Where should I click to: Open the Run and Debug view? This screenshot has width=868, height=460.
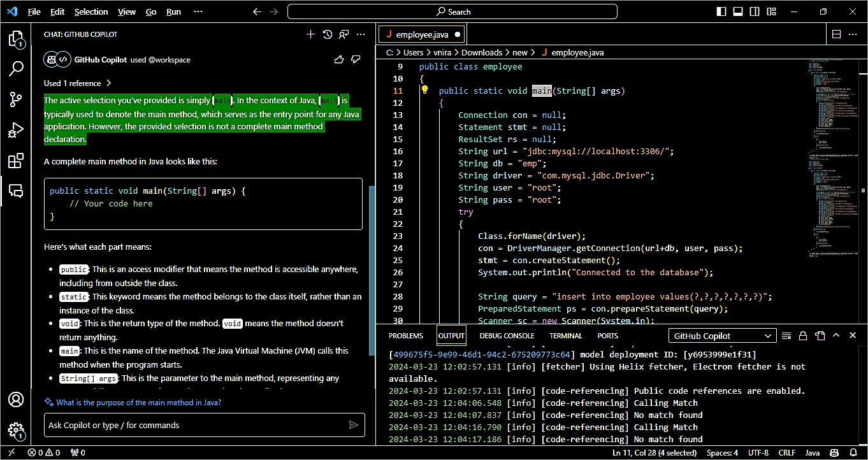[x=16, y=131]
